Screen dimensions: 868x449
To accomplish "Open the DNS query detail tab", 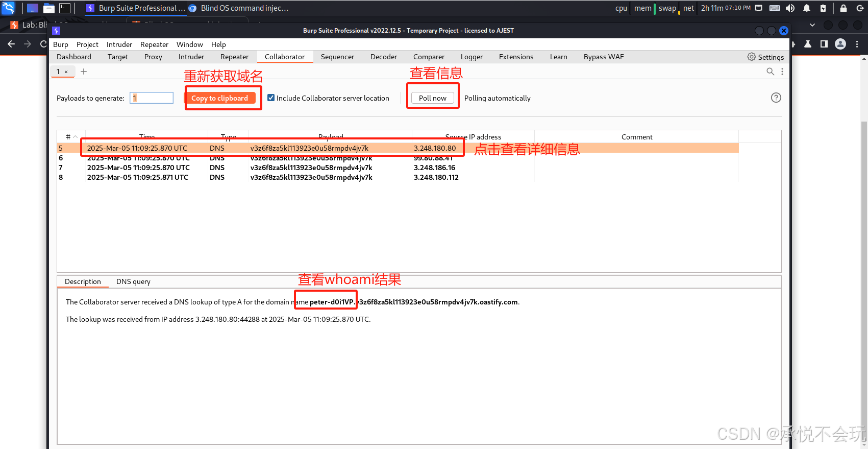I will pyautogui.click(x=133, y=281).
